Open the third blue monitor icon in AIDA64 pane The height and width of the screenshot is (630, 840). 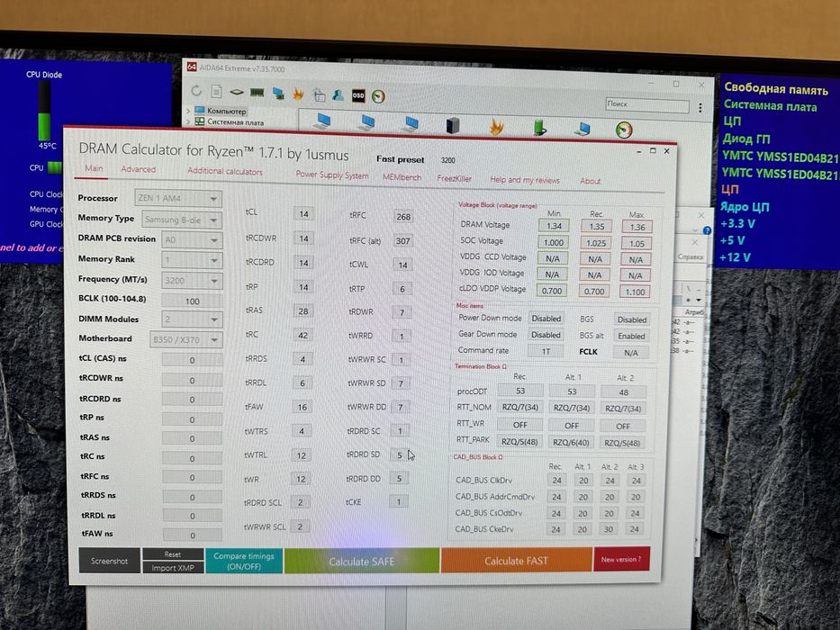point(410,124)
